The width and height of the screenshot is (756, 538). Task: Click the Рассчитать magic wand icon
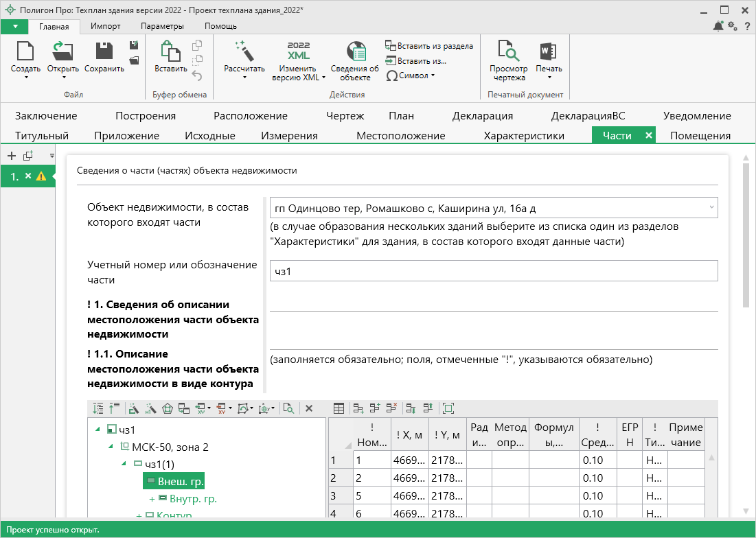coord(244,51)
